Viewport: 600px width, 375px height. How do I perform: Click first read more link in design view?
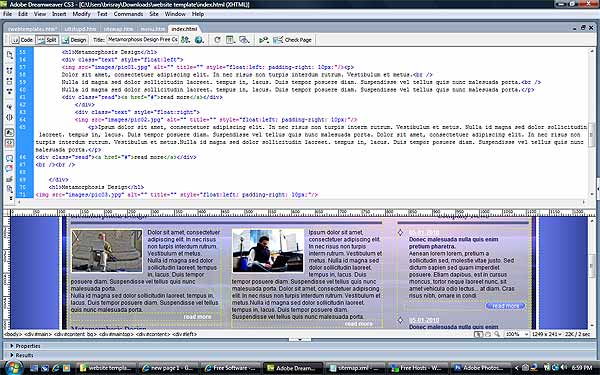pyautogui.click(x=197, y=316)
